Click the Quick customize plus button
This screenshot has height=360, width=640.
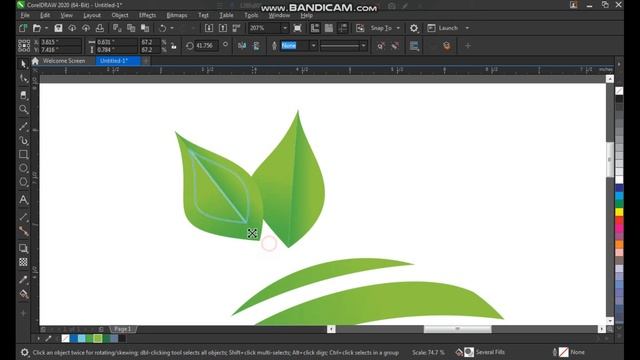click(x=468, y=45)
